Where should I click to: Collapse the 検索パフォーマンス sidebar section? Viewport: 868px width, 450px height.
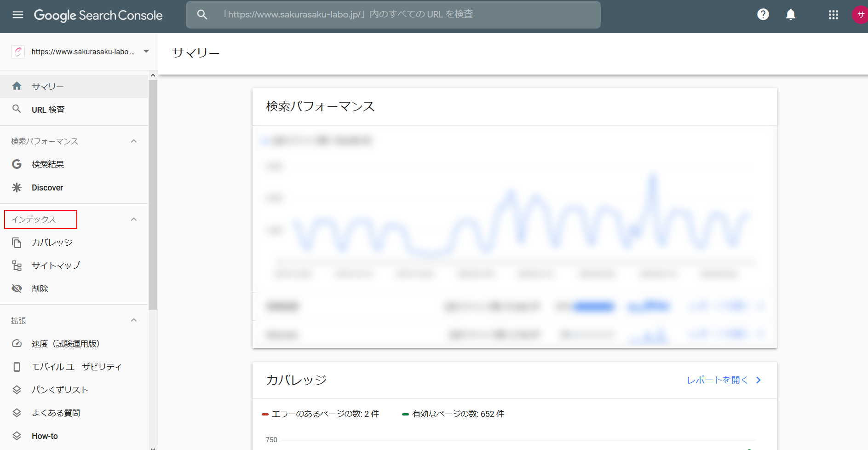[x=134, y=141]
